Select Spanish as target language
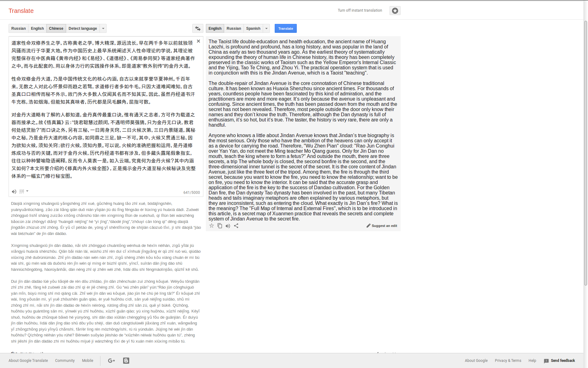The height and width of the screenshot is (368, 588). (253, 29)
